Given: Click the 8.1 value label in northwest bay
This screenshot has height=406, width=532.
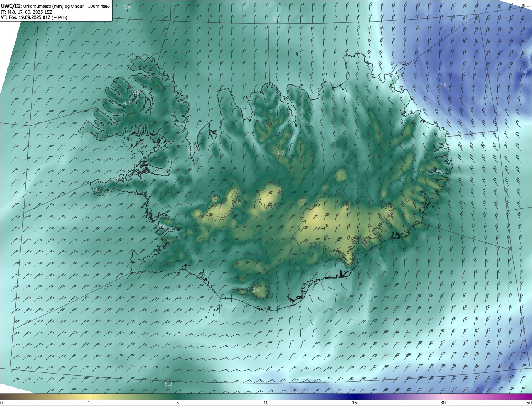Looking at the screenshot, I should point(192,151).
